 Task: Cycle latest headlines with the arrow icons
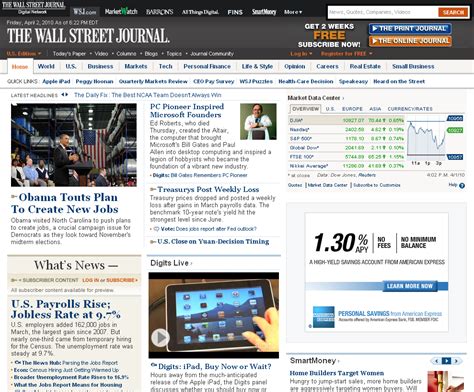pos(65,95)
